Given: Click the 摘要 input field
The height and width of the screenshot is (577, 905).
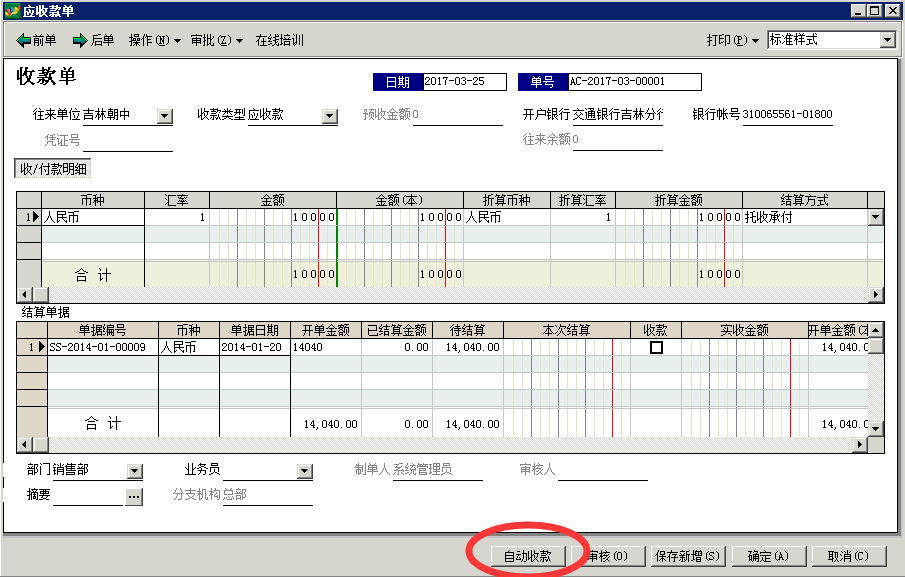Looking at the screenshot, I should (x=88, y=496).
